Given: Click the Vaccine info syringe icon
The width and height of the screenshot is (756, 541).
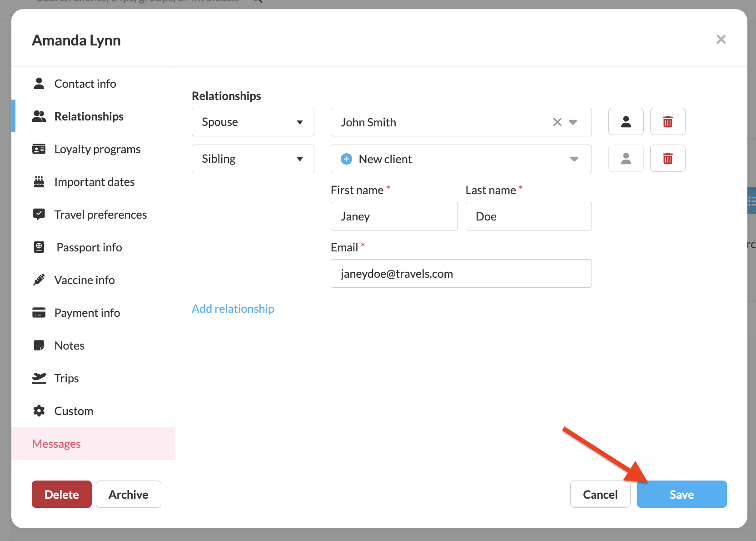Looking at the screenshot, I should coord(39,280).
